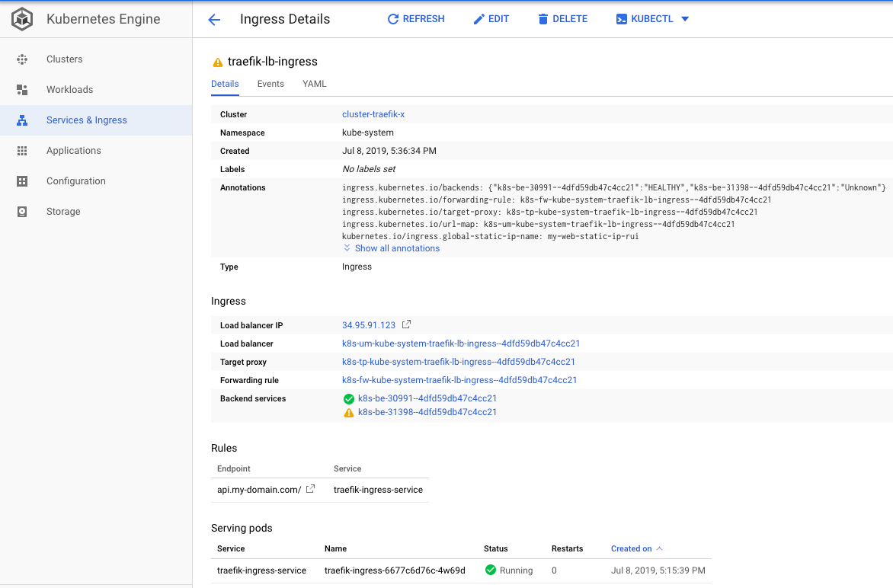Open external link icon next to api.my-domain.com/

[310, 489]
